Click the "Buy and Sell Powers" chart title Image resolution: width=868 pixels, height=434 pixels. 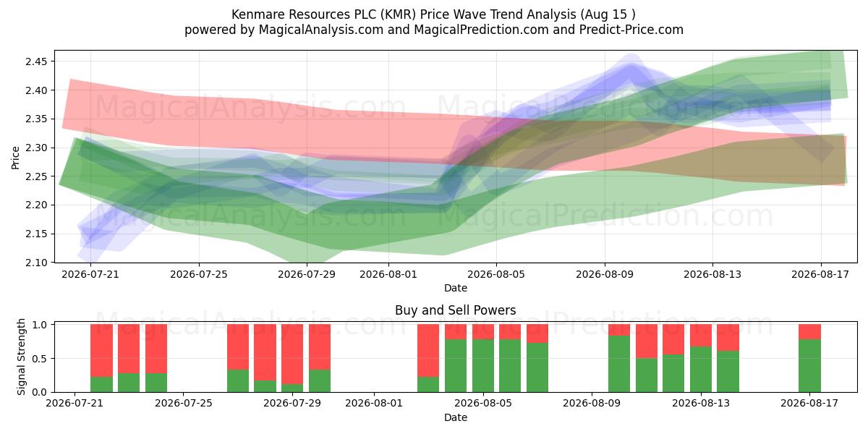456,310
